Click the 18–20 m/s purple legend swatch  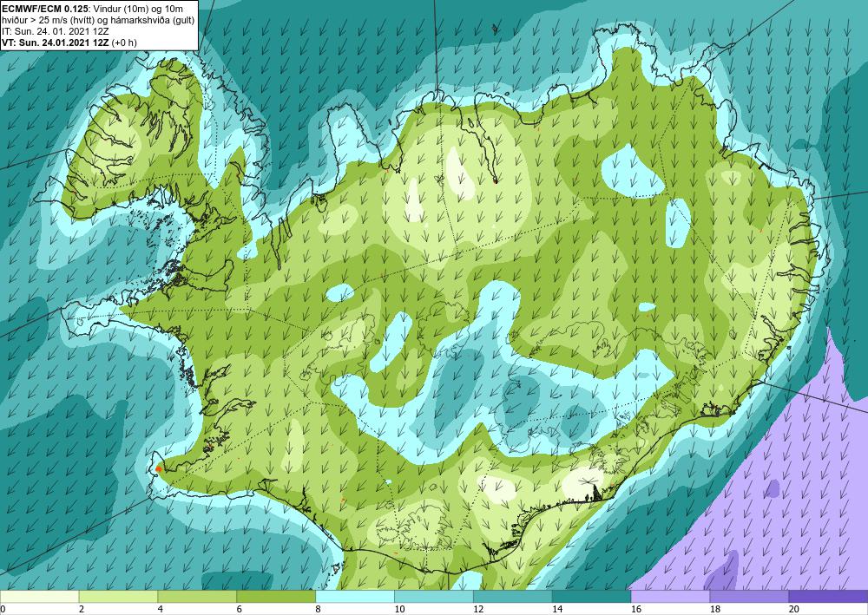click(x=749, y=597)
